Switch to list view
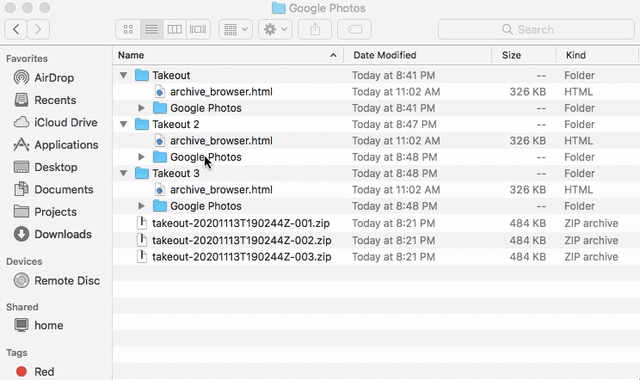 tap(151, 29)
